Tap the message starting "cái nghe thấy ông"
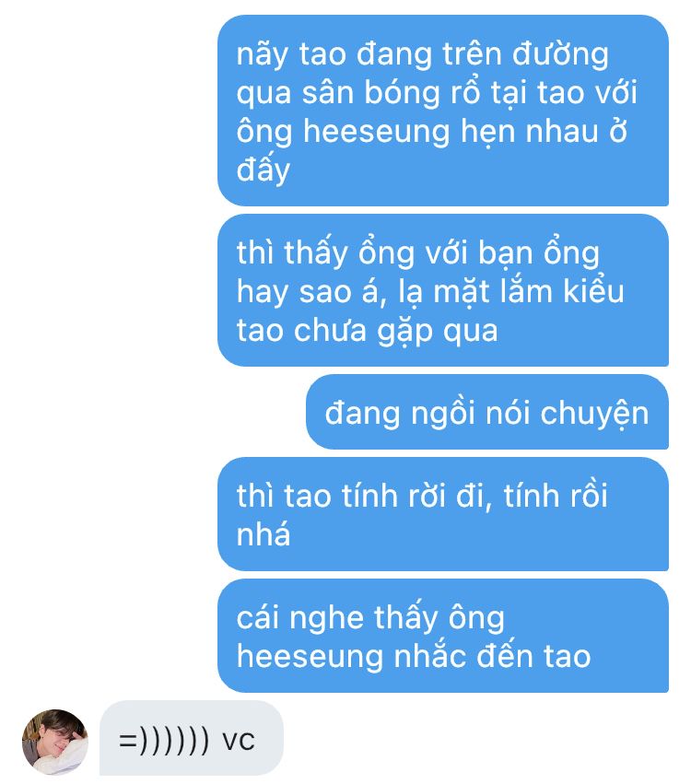This screenshot has height=784, width=691. click(x=443, y=636)
